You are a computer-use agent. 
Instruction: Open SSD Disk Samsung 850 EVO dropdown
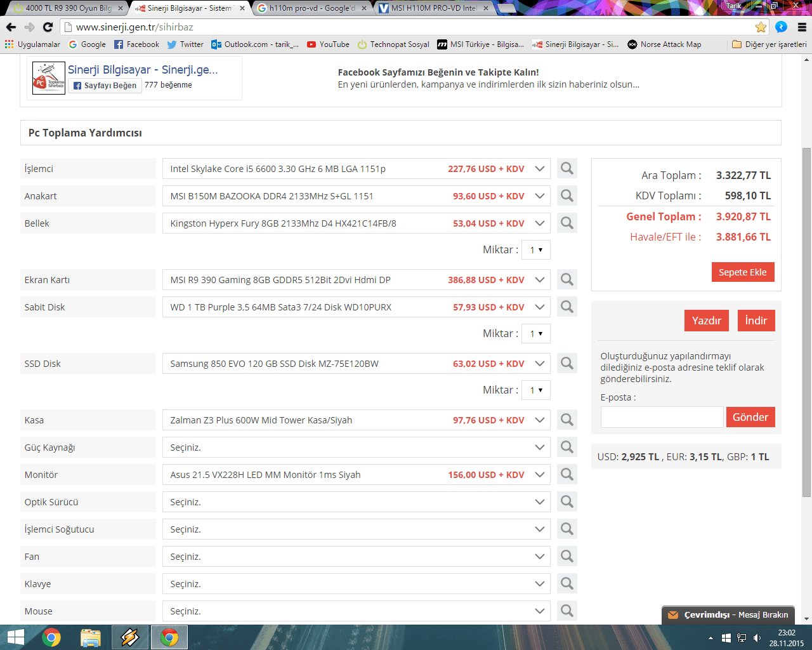pyautogui.click(x=357, y=363)
